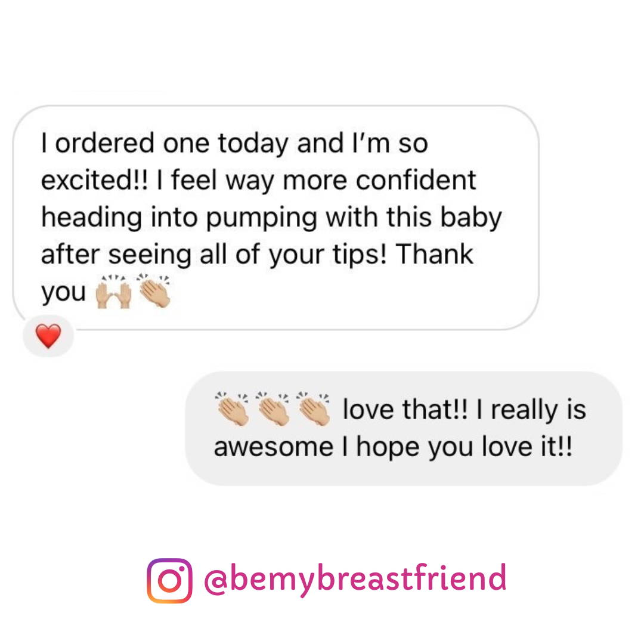Viewport: 644px width, 644px height.
Task: Click the Instagram logo icon
Action: tap(169, 580)
